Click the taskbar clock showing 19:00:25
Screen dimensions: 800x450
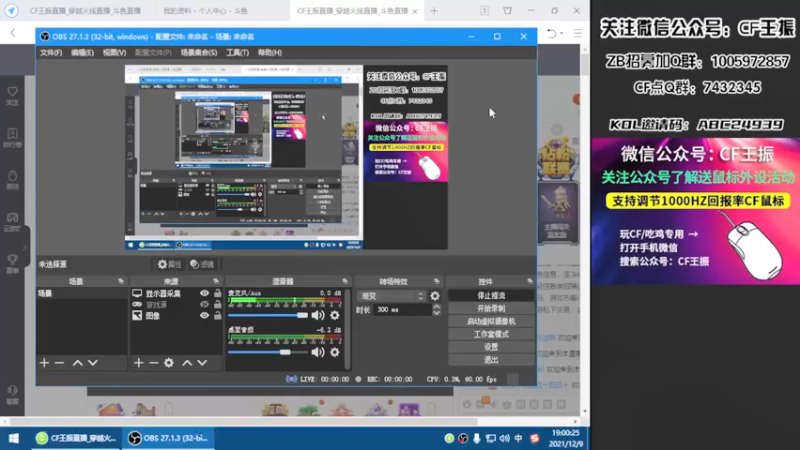(565, 438)
